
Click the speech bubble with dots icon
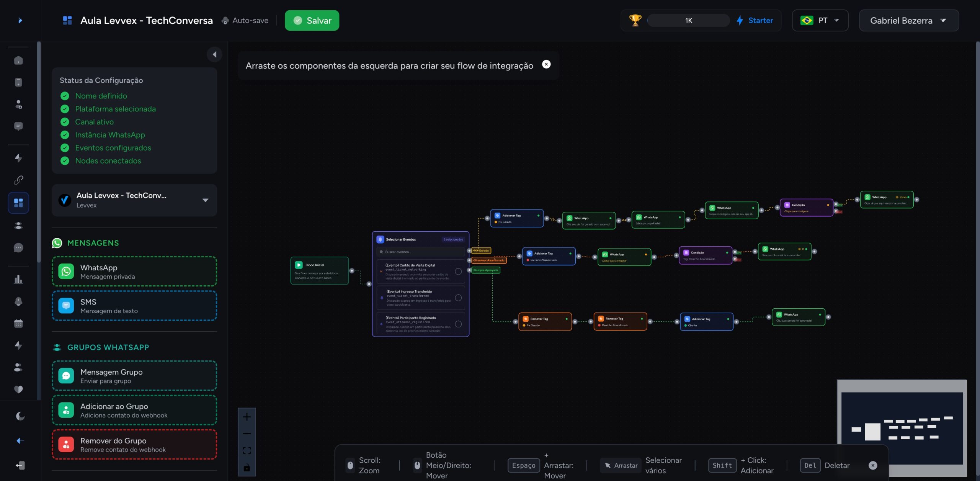18,248
